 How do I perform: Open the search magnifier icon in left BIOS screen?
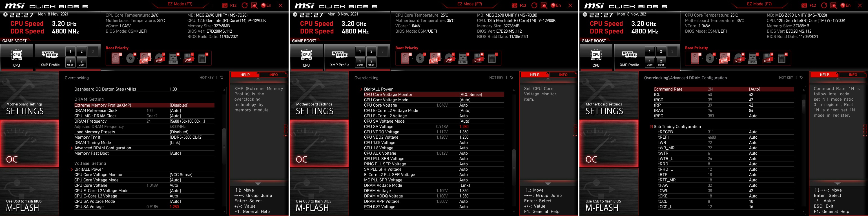254,5
